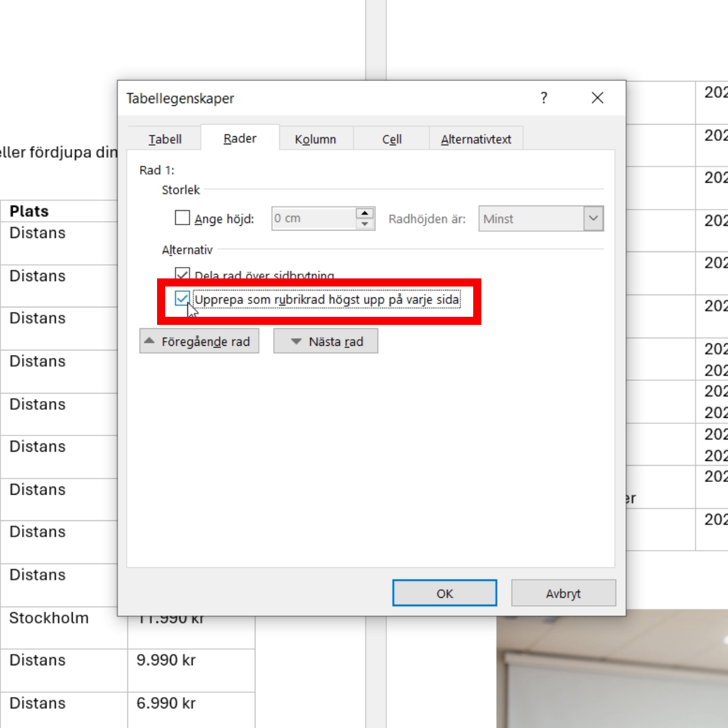Select the Rader tab
728x728 pixels.
(x=240, y=139)
